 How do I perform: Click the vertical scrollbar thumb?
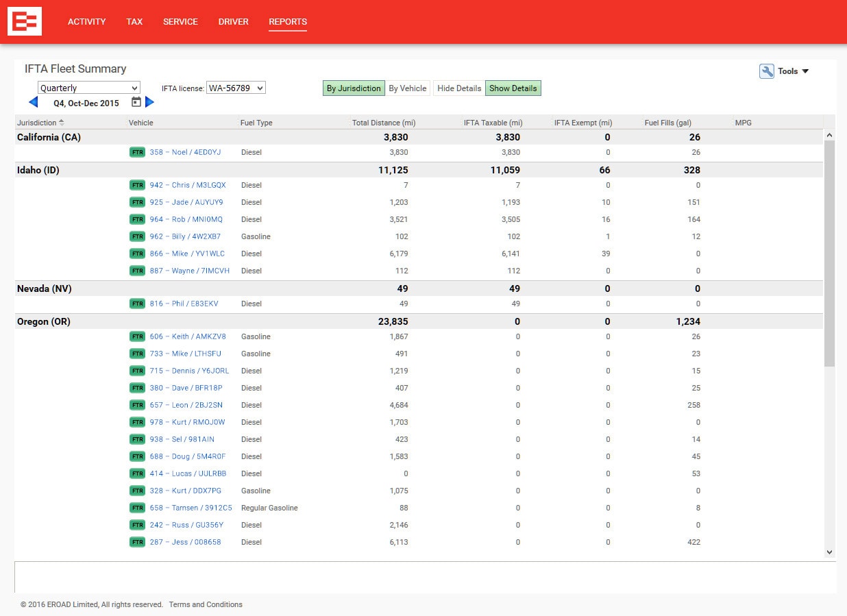(829, 254)
